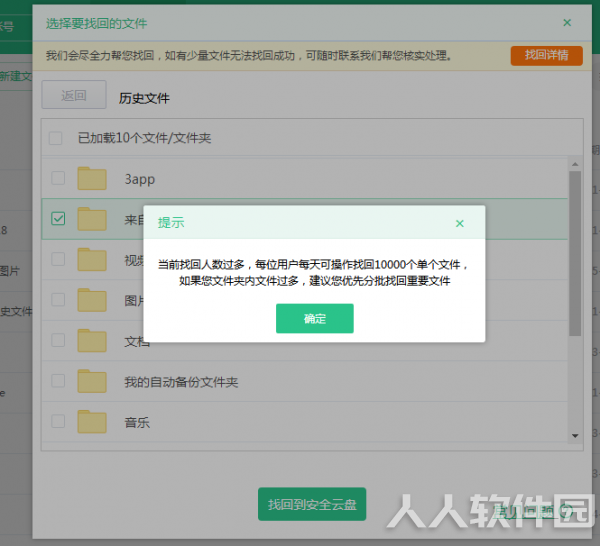Click the file list scrollbar thumb
600x546 pixels.
(575, 253)
